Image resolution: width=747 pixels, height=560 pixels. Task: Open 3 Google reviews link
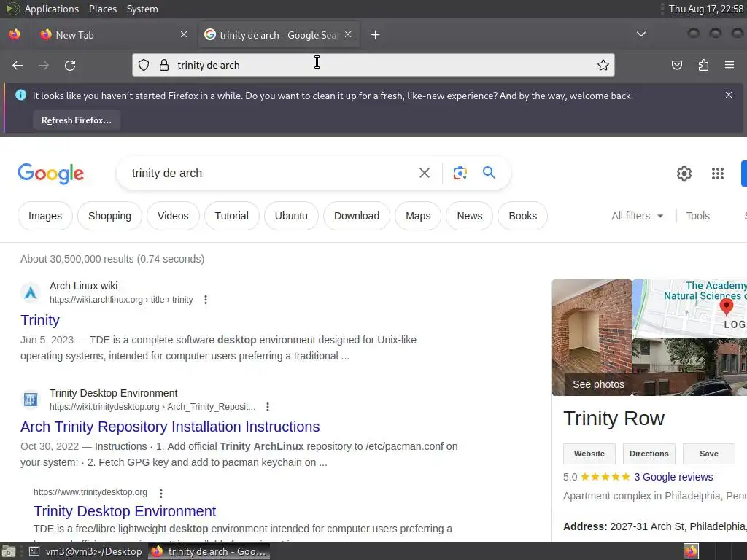[673, 477]
